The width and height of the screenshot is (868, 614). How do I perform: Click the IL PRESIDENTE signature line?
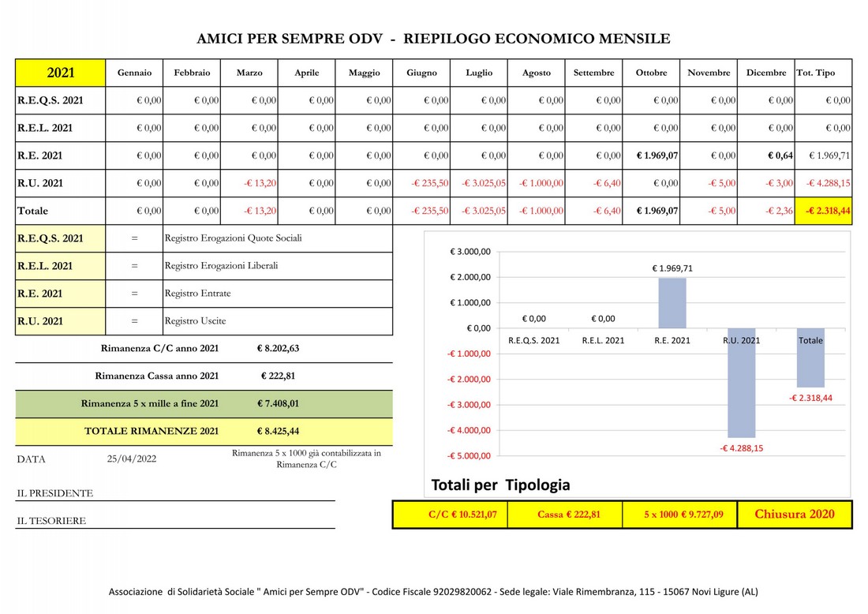tap(175, 493)
